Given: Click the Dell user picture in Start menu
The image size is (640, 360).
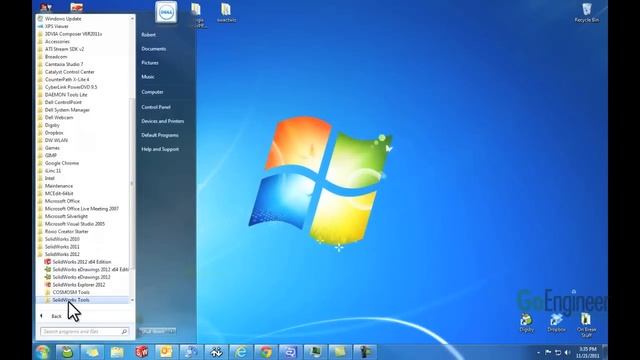Looking at the screenshot, I should tap(166, 12).
